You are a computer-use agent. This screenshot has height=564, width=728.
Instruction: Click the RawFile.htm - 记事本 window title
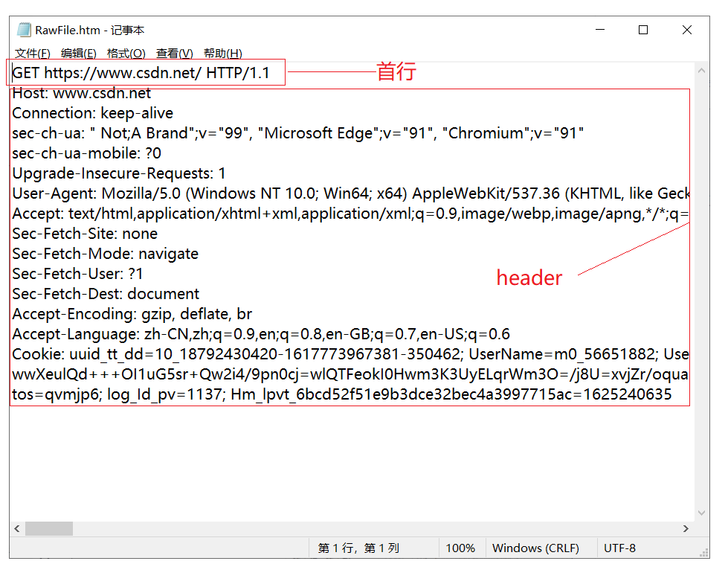tap(90, 31)
